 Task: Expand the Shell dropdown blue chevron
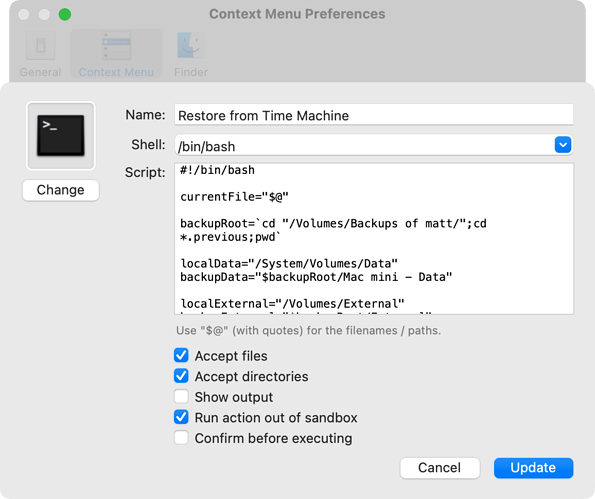coord(563,145)
